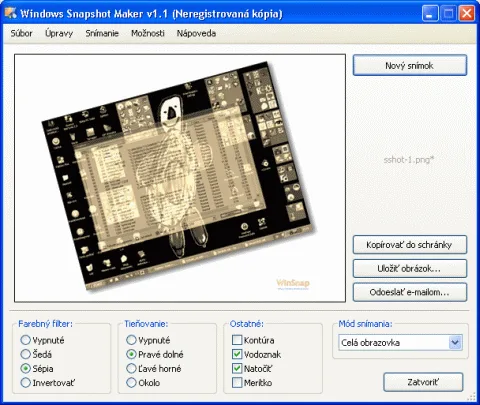Click the window resize grip corner
The height and width of the screenshot is (405, 480).
pyautogui.click(x=471, y=396)
